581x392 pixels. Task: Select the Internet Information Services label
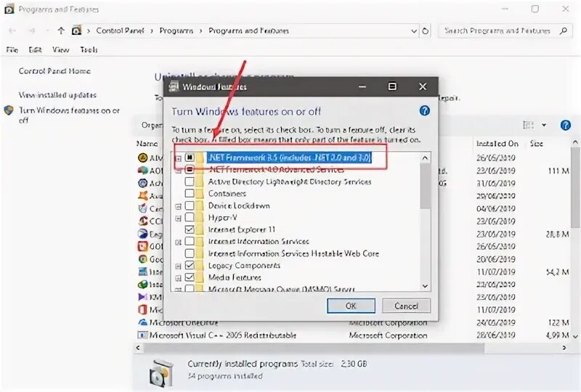[259, 241]
